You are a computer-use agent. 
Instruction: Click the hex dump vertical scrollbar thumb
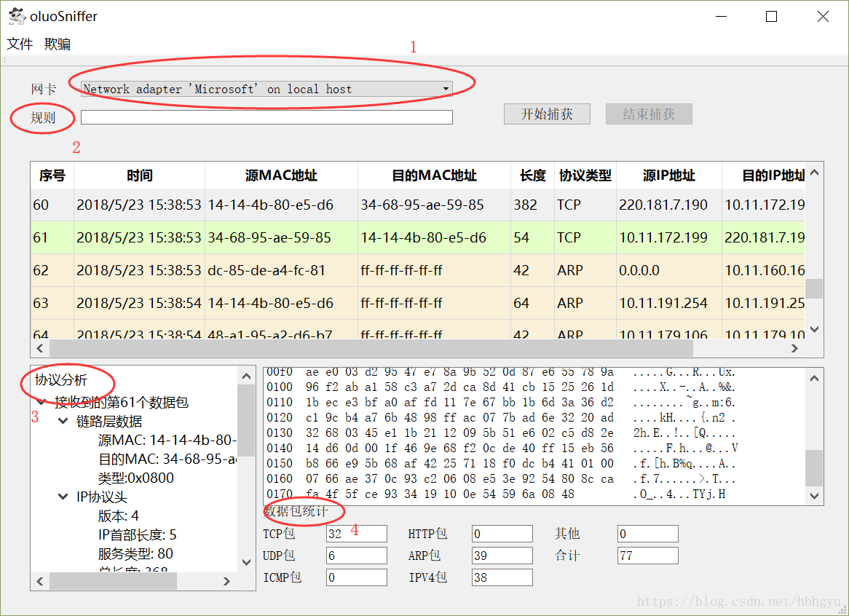pos(814,468)
